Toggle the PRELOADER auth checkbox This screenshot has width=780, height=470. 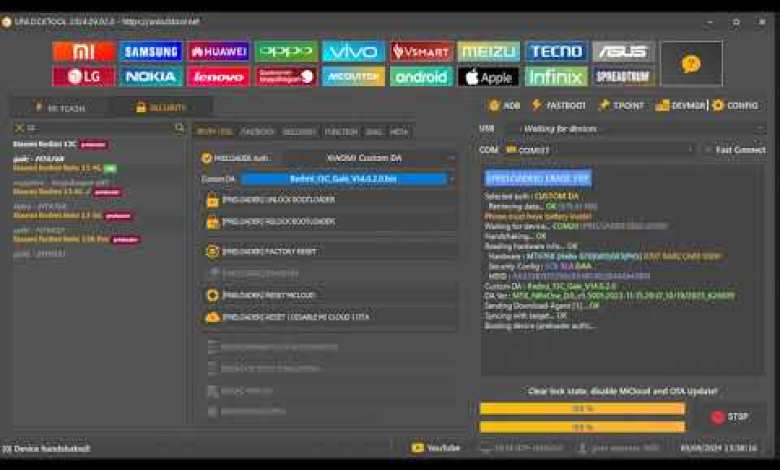click(x=207, y=158)
